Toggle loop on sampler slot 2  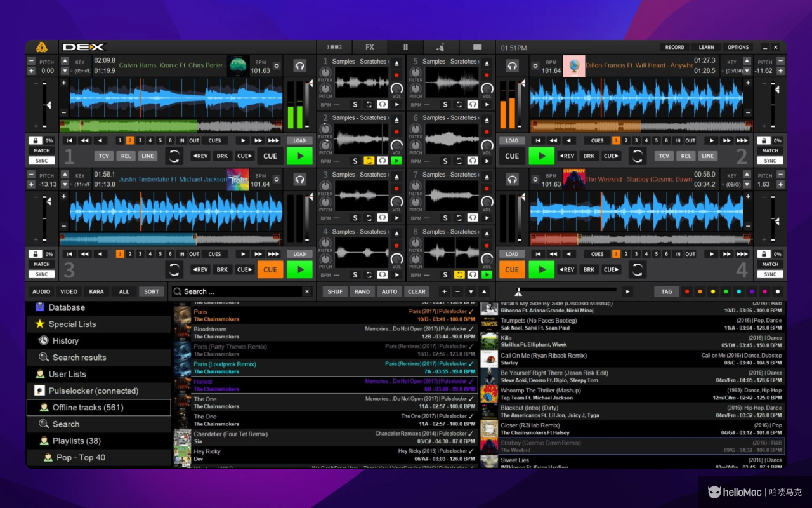[x=369, y=161]
